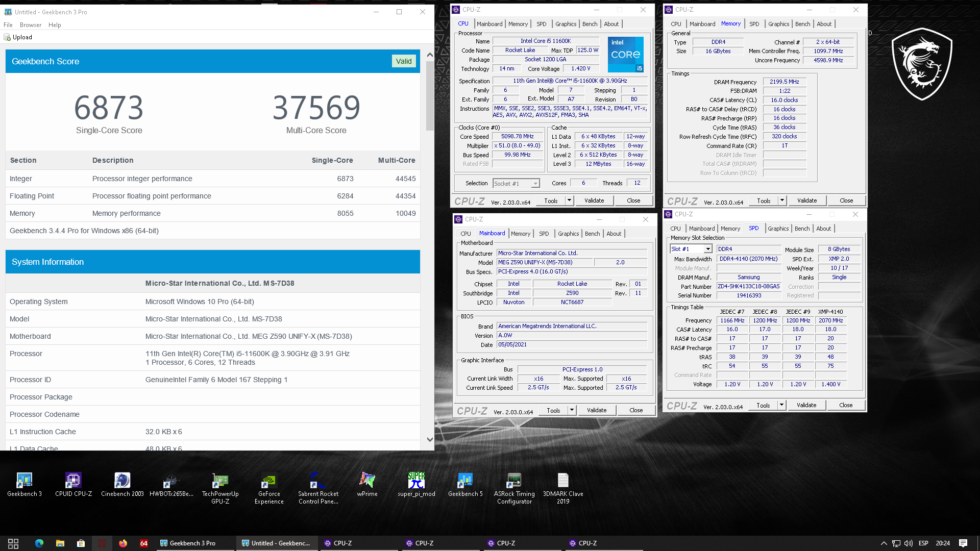Open AIDA64 taskbar icon

pyautogui.click(x=144, y=543)
